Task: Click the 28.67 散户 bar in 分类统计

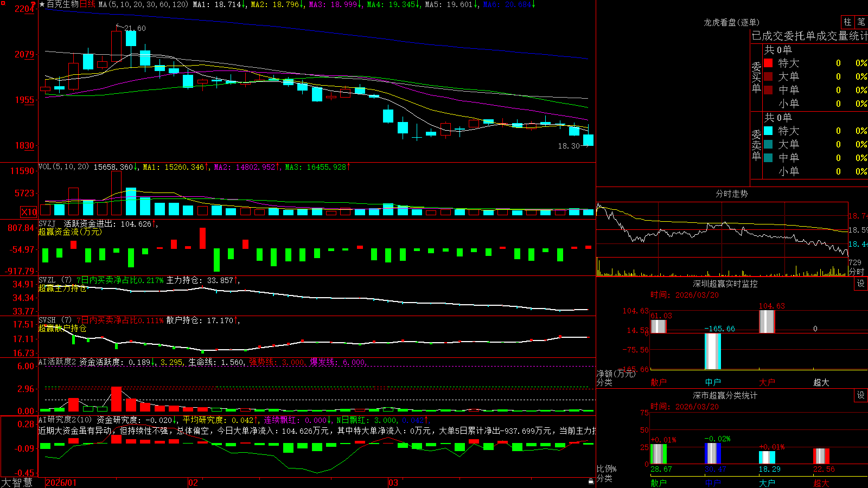Action: point(658,454)
